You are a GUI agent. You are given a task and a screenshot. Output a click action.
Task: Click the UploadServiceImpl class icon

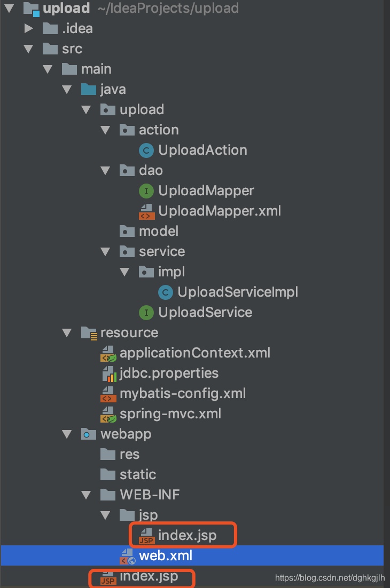click(166, 292)
